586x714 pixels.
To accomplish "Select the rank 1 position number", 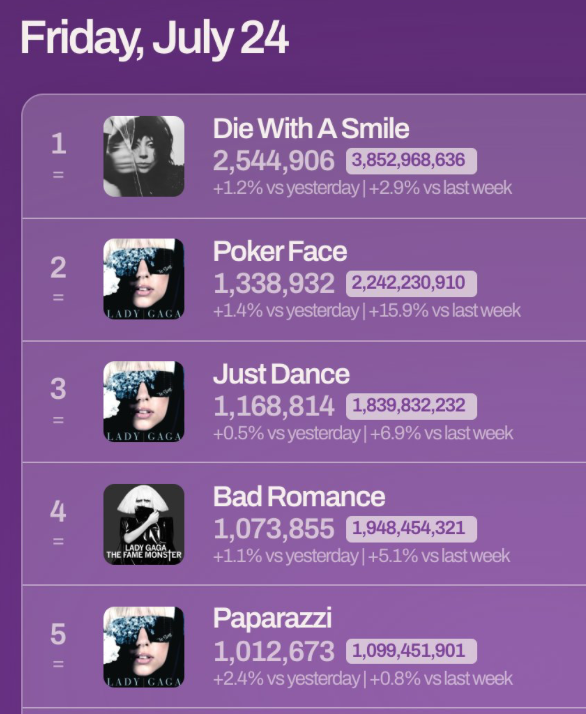I will 58,144.
